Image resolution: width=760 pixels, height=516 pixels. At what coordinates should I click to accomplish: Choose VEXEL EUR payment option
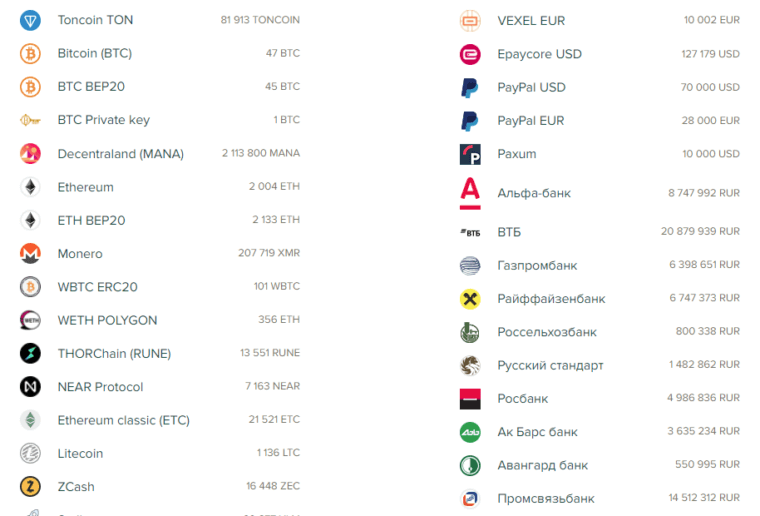point(532,20)
